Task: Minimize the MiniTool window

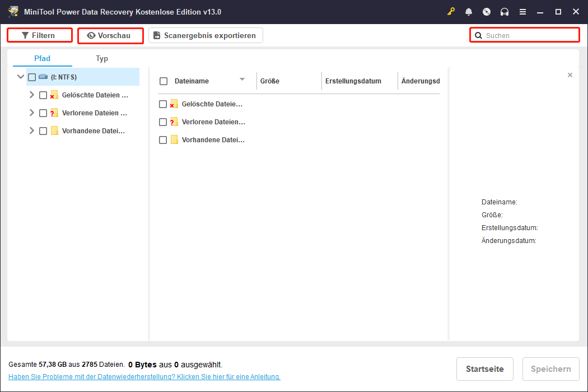Action: click(540, 12)
